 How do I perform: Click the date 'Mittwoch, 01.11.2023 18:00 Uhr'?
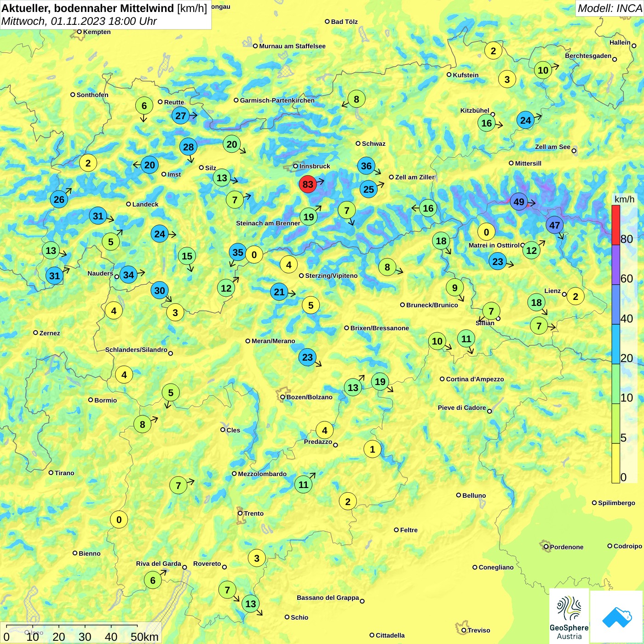pos(79,21)
